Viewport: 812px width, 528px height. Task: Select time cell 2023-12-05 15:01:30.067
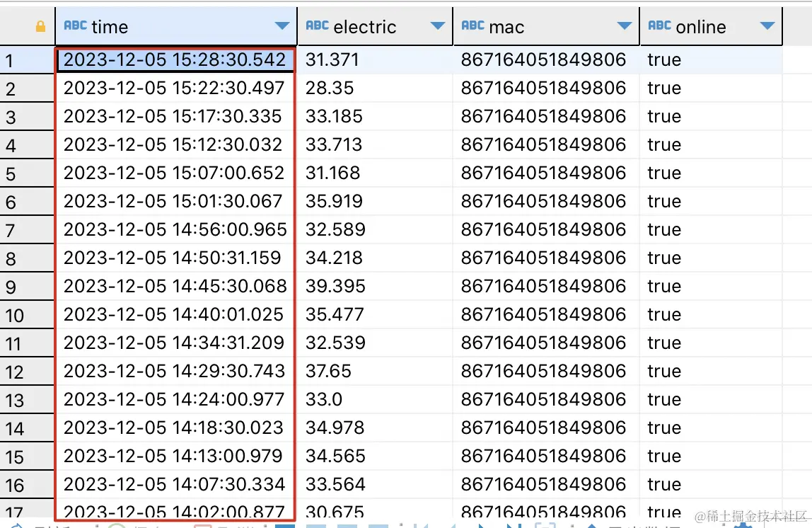pyautogui.click(x=175, y=201)
